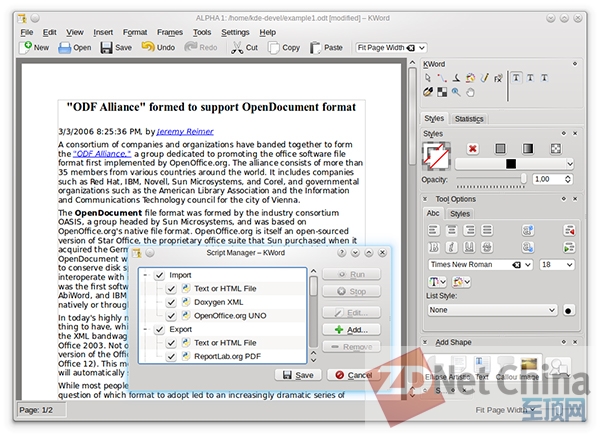Switch to the Styles tab inside Tool Options
The height and width of the screenshot is (435, 600).
pos(460,214)
